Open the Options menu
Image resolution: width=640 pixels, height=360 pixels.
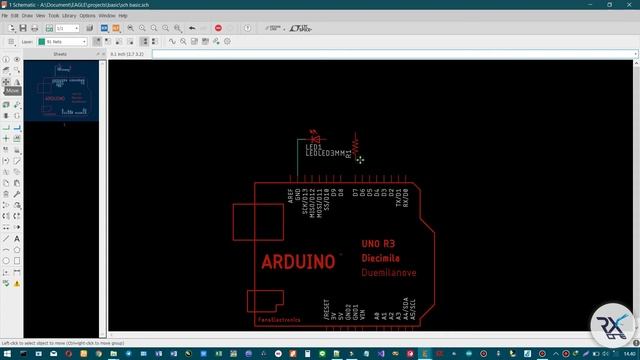coord(87,16)
